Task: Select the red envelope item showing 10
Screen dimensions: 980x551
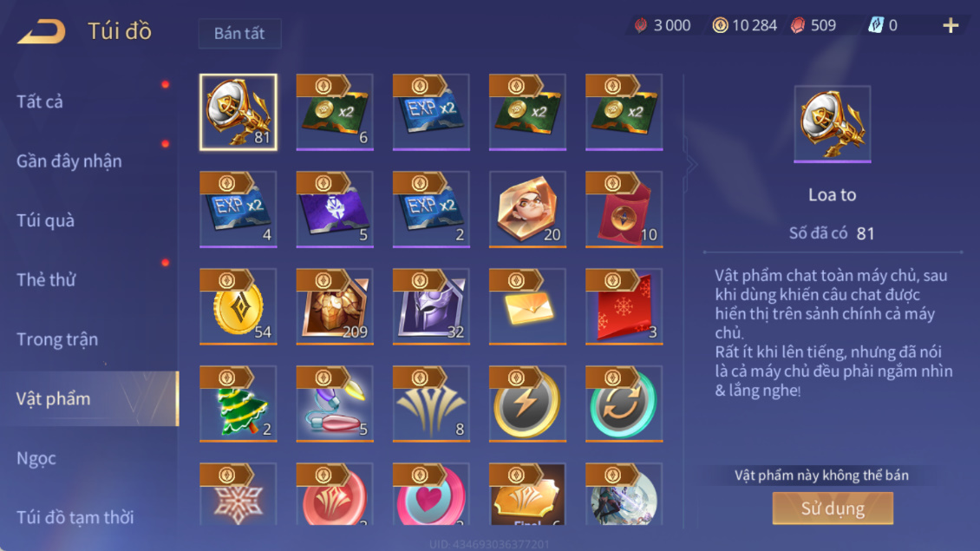Action: [x=624, y=209]
